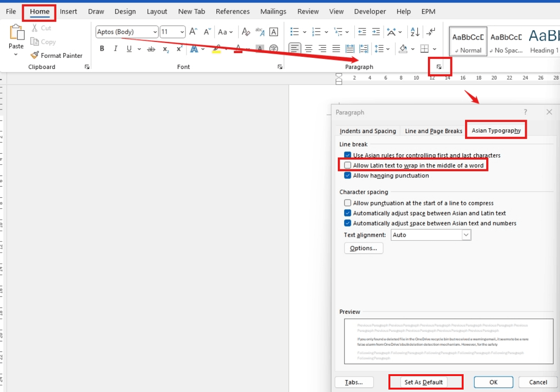Image resolution: width=560 pixels, height=392 pixels.
Task: Open the Borders dropdown
Action: pos(434,49)
